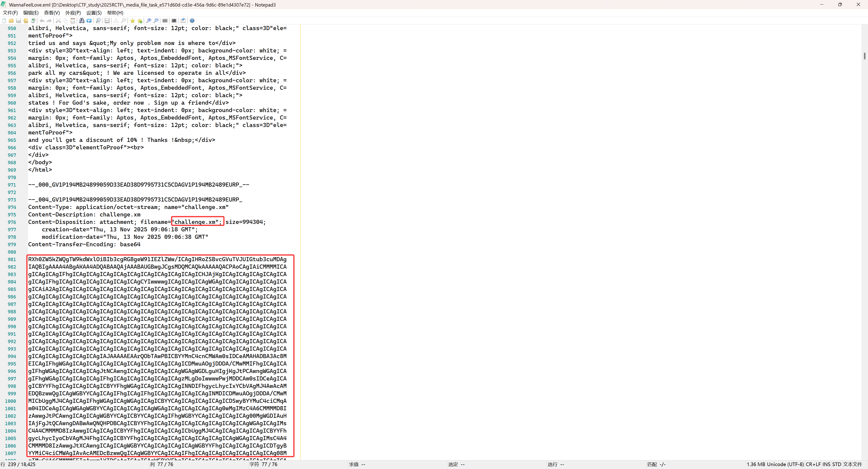Viewport: 868px width, 469px height.
Task: Toggle word wrap toolbar button
Action: (107, 21)
